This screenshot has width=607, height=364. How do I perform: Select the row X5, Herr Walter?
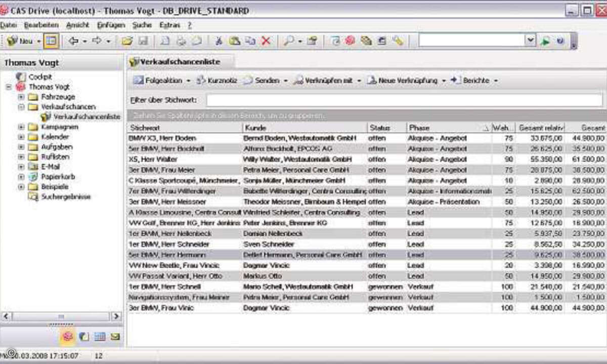click(x=366, y=159)
